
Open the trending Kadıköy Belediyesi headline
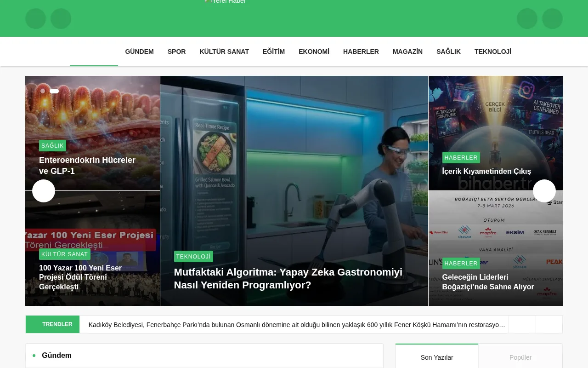296,324
